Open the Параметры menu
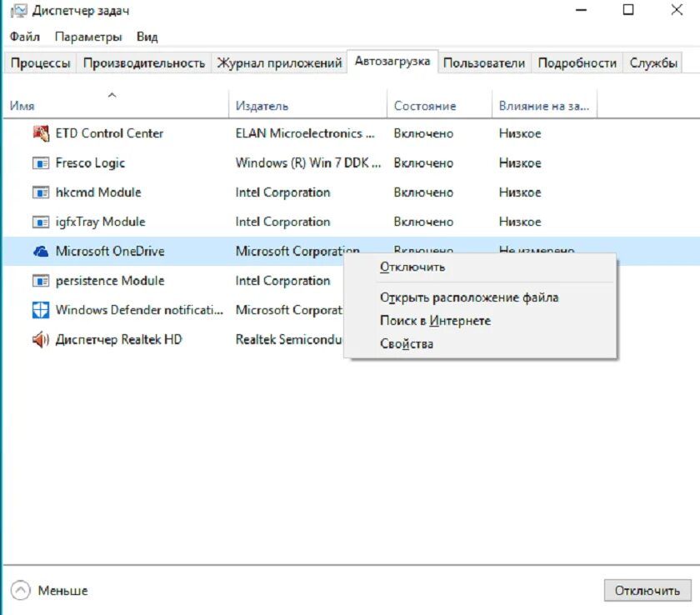This screenshot has height=615, width=700. pyautogui.click(x=88, y=37)
